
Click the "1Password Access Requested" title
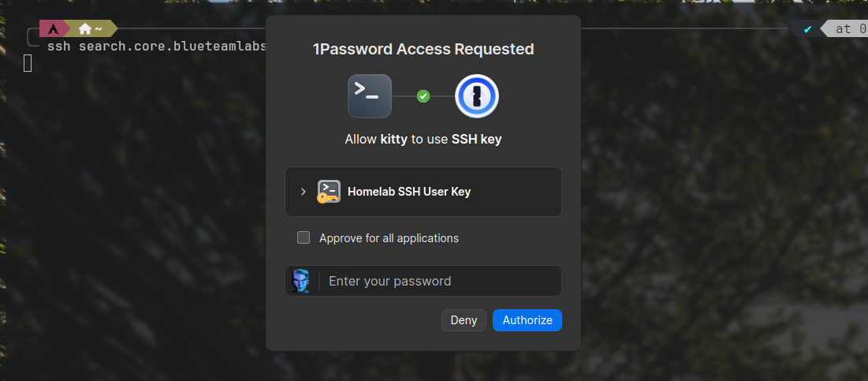click(x=423, y=49)
